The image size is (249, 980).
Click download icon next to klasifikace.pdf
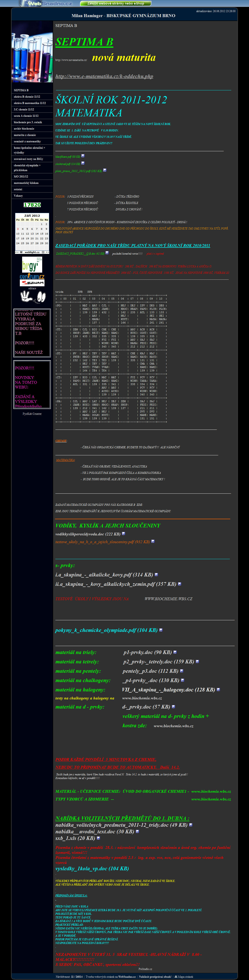[83, 156]
